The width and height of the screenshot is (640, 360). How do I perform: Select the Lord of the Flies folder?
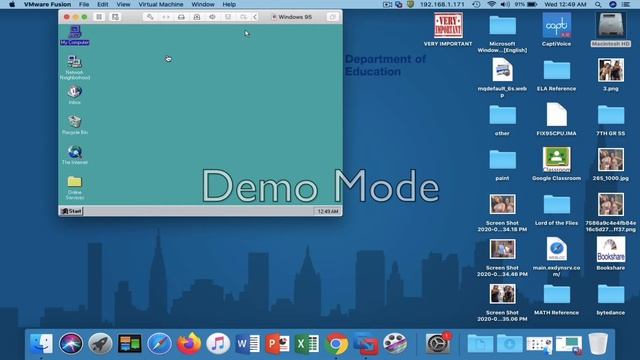[x=556, y=209]
